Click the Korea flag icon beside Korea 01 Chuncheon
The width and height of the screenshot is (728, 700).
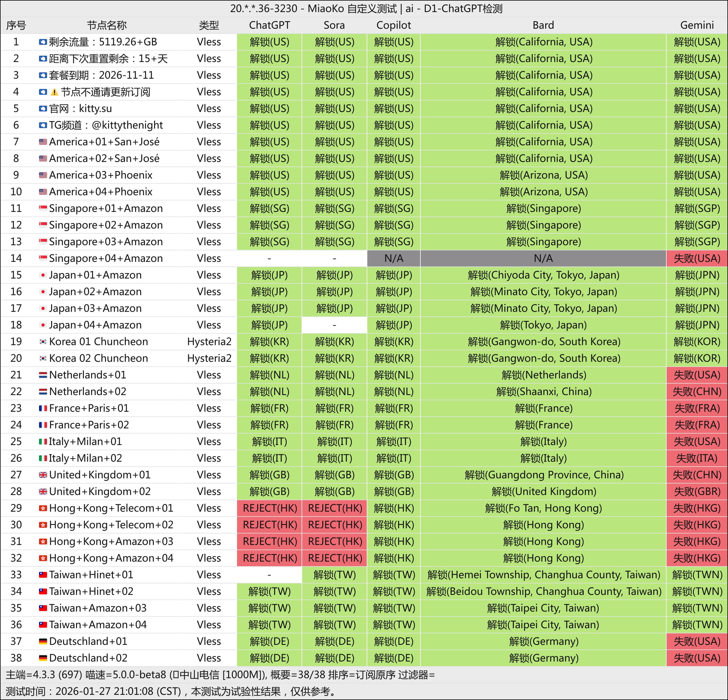point(43,341)
